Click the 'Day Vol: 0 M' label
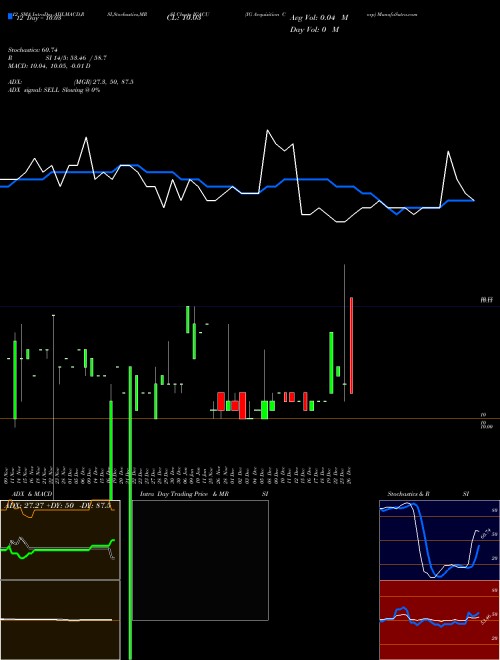 [314, 30]
